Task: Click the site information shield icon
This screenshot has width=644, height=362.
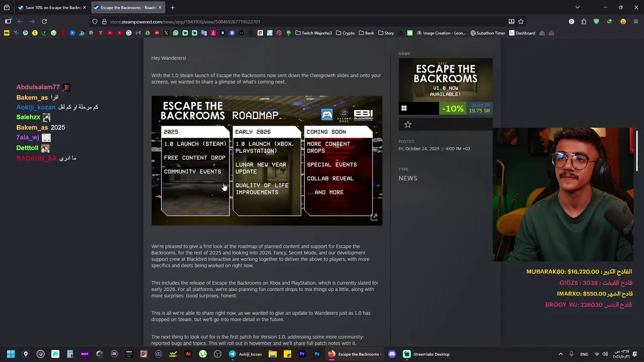Action: coord(95,22)
